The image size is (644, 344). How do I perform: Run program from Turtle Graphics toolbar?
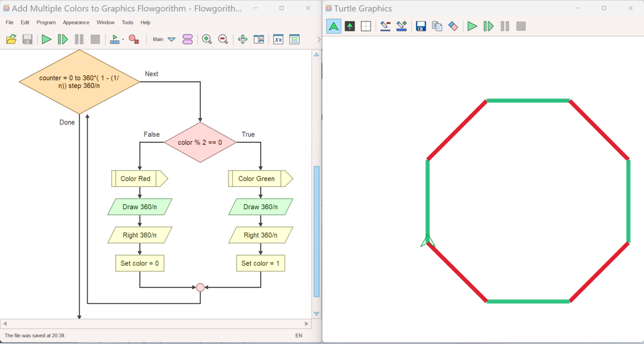click(x=472, y=26)
